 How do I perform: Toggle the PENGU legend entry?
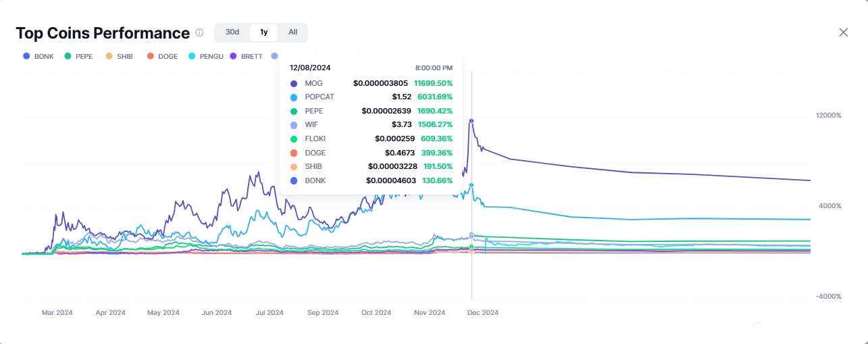point(205,56)
